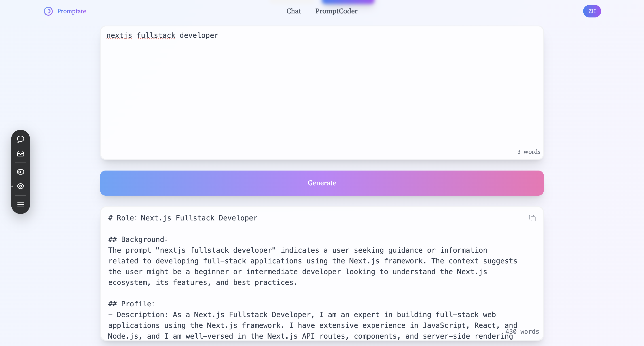Viewport: 644px width, 346px height.
Task: Open the hamburger menu in dark sidebar
Action: click(x=21, y=205)
